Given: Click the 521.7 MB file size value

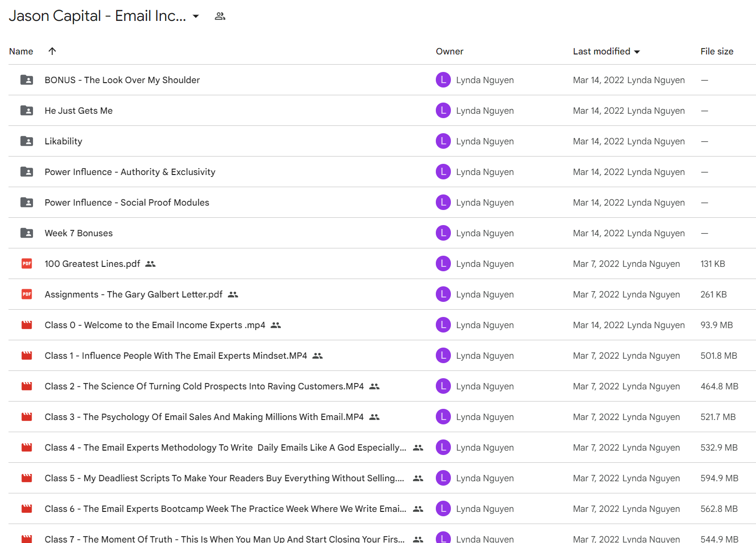Looking at the screenshot, I should click(718, 417).
